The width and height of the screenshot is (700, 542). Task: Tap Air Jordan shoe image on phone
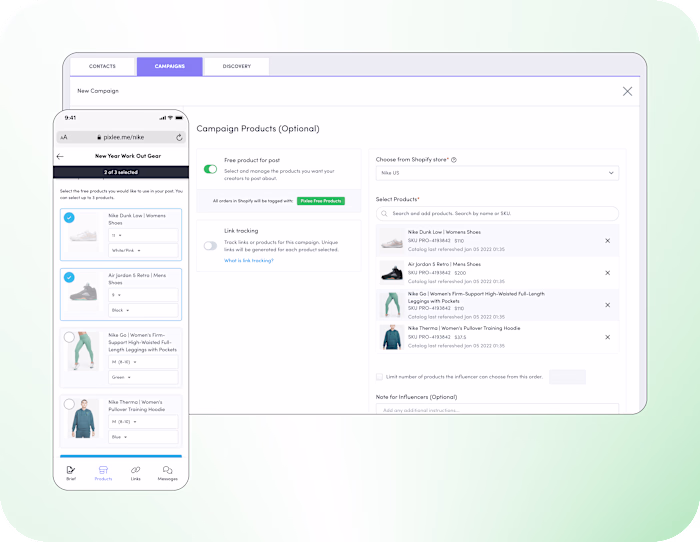pos(83,292)
